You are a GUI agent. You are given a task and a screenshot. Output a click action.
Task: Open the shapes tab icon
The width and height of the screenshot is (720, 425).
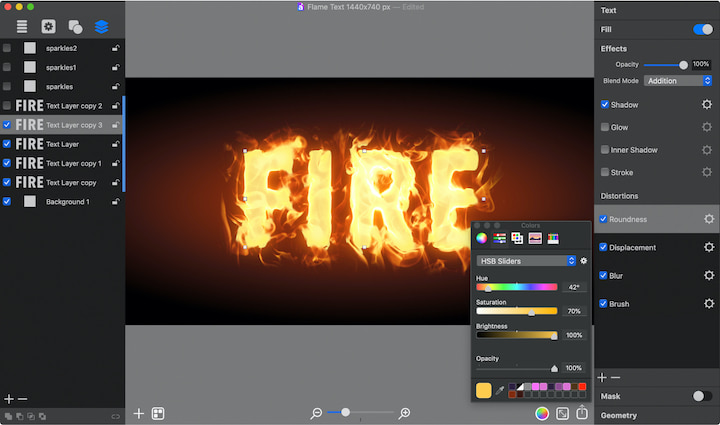75,27
